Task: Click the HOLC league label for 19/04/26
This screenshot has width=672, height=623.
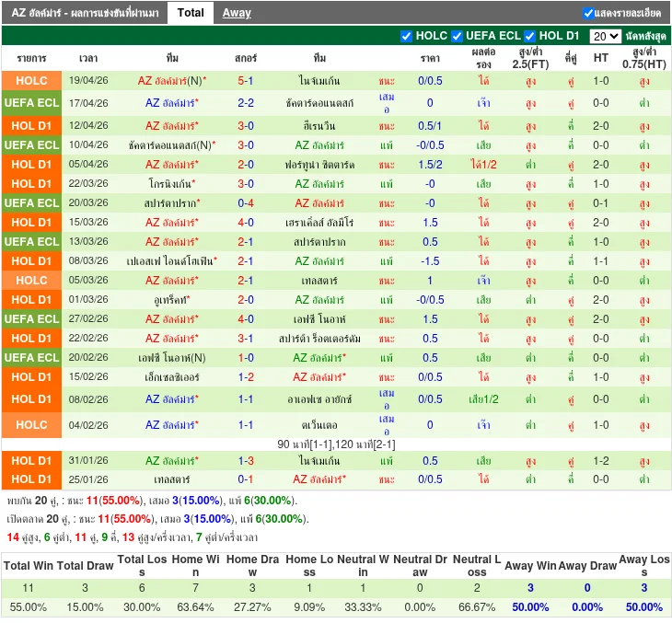Action: [31, 81]
